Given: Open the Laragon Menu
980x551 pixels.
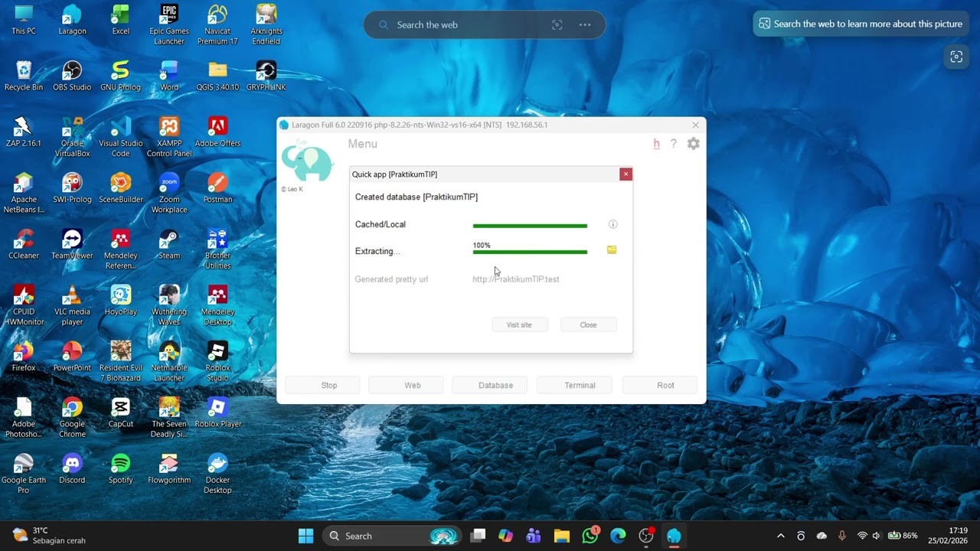Looking at the screenshot, I should 362,144.
